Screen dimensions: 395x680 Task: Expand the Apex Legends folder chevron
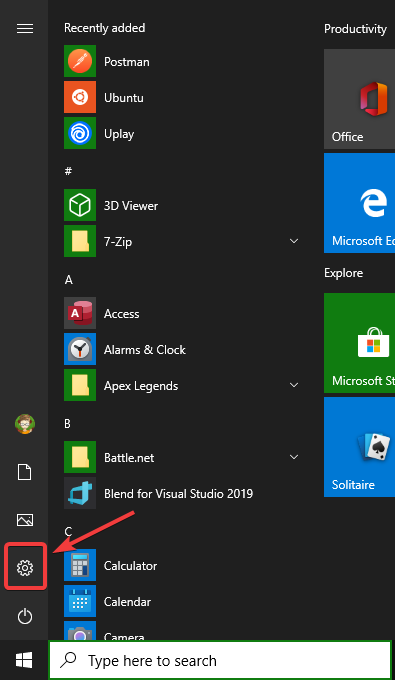point(294,385)
